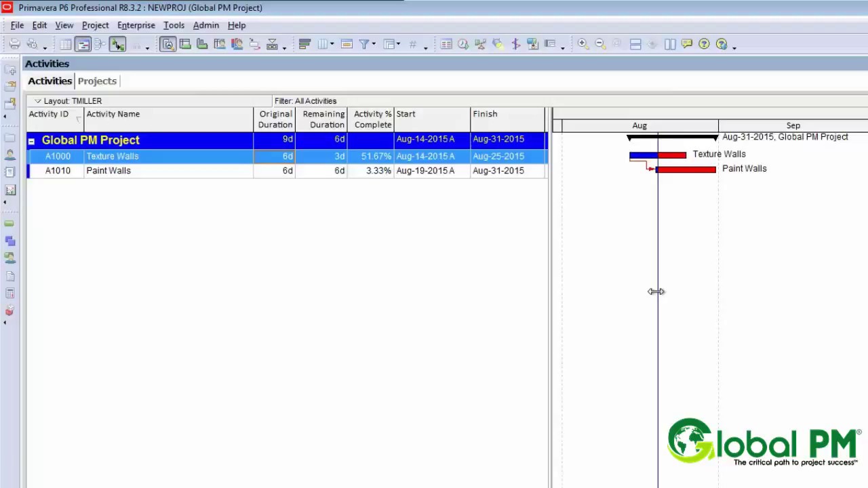Click the yellow speech bubble hint icon
Screen dimensions: 868x488
pos(687,44)
